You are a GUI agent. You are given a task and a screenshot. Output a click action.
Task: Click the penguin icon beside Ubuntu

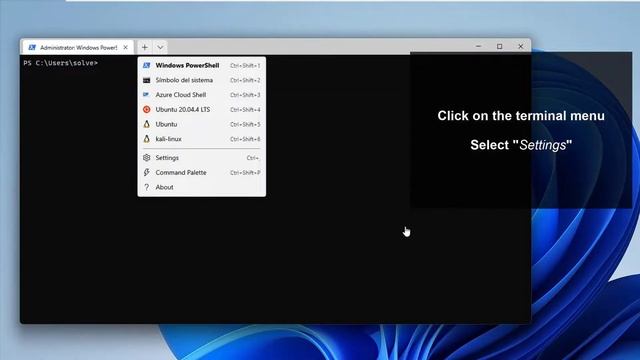pos(147,124)
